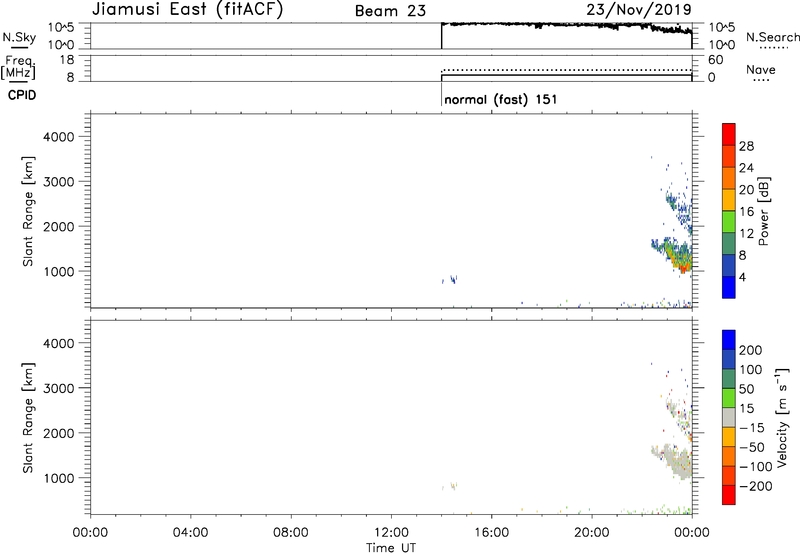Click the '16:00' time tick label
Screen dimensions: 800x554
491,533
